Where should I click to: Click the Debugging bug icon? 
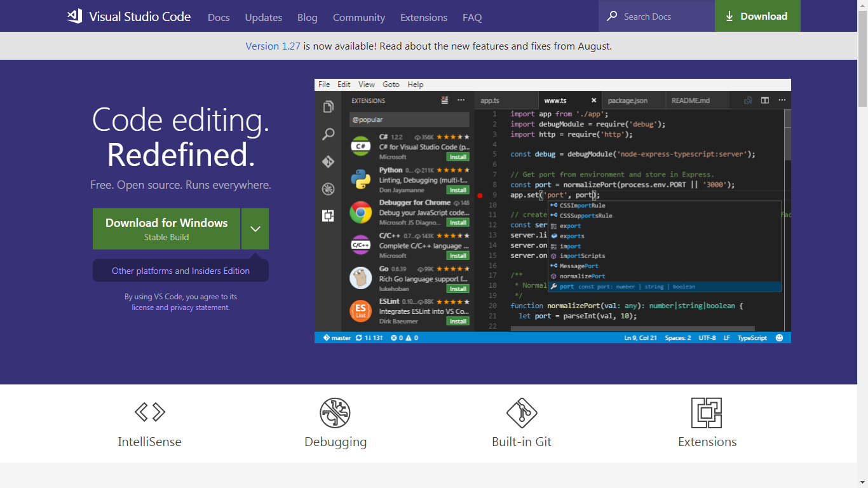click(x=335, y=413)
